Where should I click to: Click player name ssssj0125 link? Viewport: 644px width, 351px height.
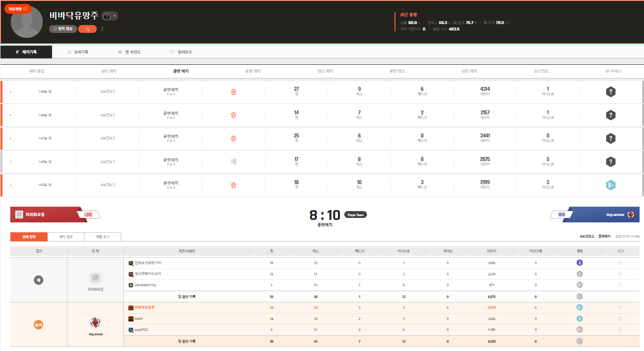pos(141,329)
